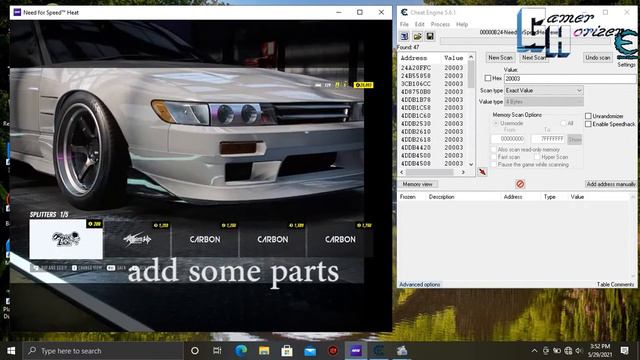Select the middle CARBON splitter option
Image resolution: width=640 pixels, height=360 pixels.
[x=273, y=239]
